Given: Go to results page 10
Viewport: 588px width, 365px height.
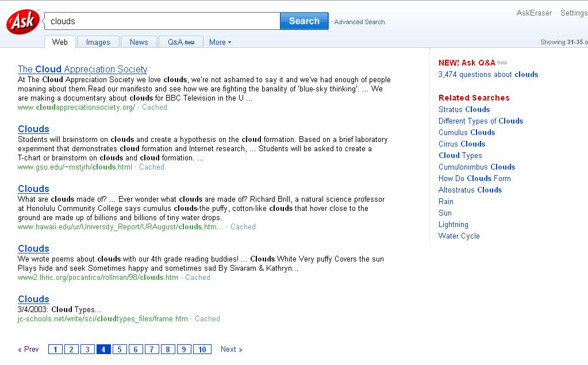Looking at the screenshot, I should (x=202, y=349).
